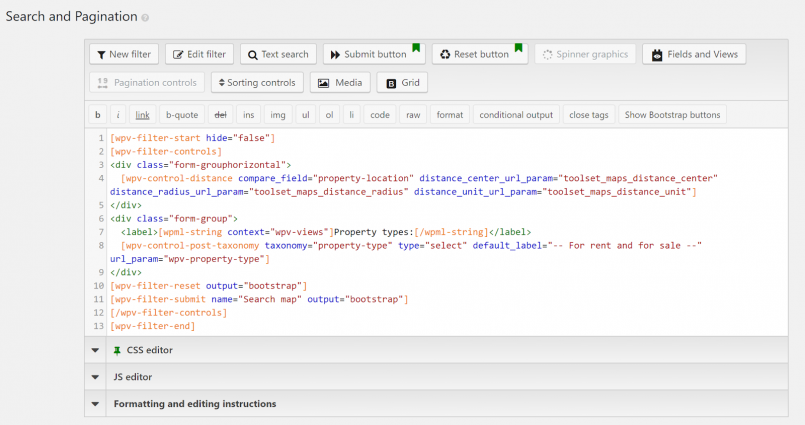Add a Reset button shortcode

(x=480, y=54)
